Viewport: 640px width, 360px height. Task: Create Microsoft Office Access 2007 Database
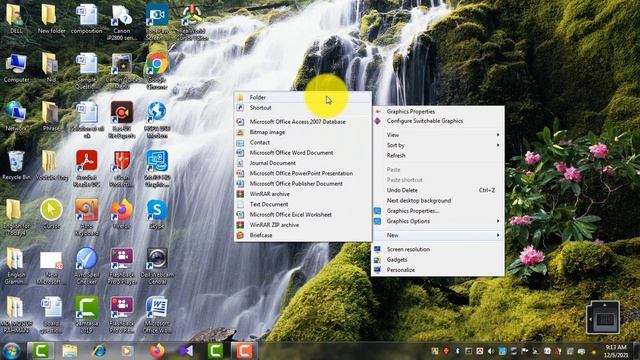[302, 122]
